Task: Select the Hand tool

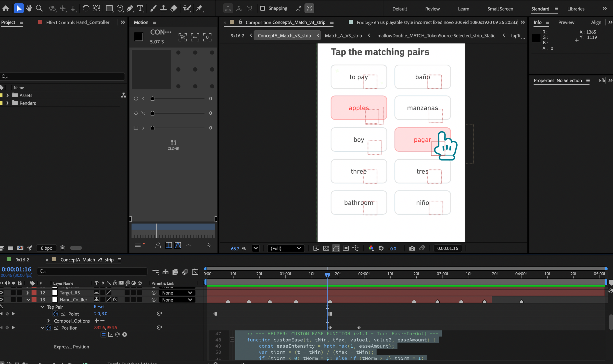Action: 29,8
